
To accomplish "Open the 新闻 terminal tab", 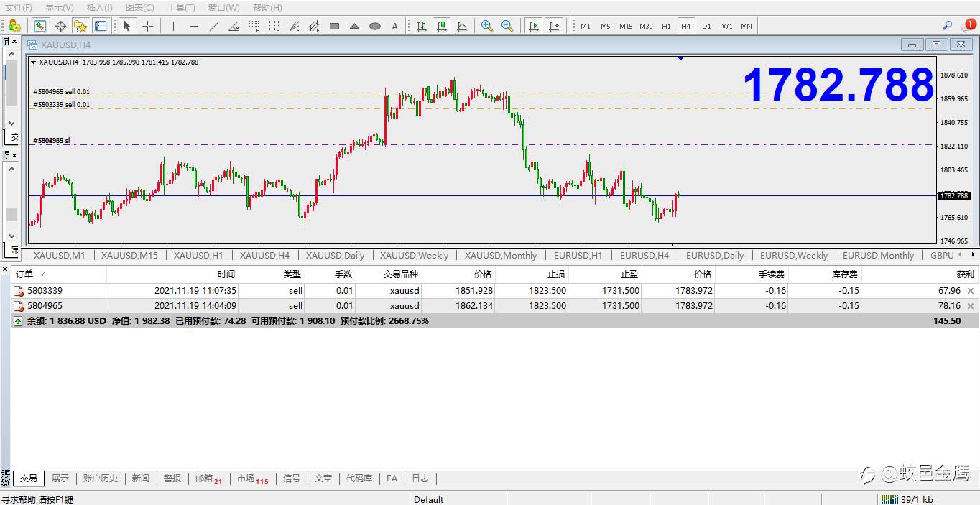I will (141, 478).
